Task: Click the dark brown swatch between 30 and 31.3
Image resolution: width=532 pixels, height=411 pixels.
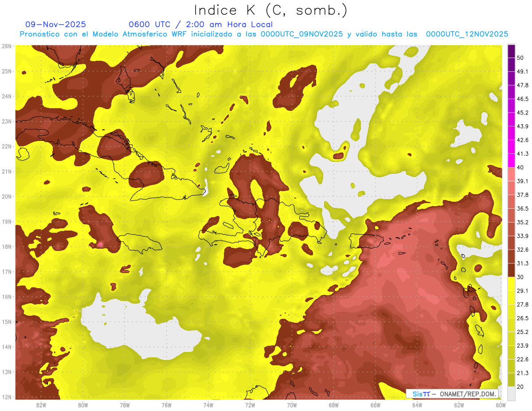Action: [x=511, y=270]
